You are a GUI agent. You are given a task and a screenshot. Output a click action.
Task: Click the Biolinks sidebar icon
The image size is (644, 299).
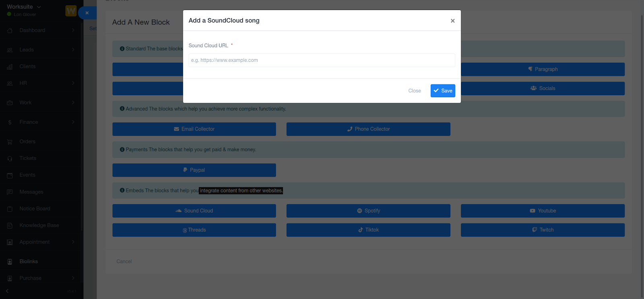coord(10,262)
